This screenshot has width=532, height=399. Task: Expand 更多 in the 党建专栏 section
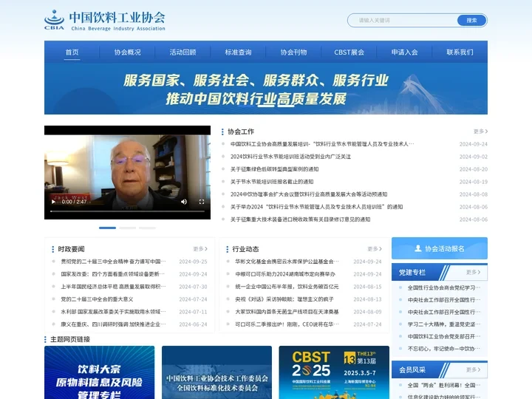pyautogui.click(x=474, y=272)
